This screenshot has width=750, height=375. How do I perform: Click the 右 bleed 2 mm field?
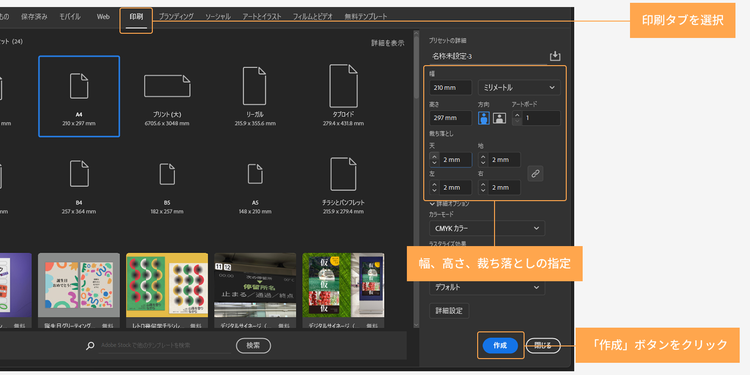504,188
